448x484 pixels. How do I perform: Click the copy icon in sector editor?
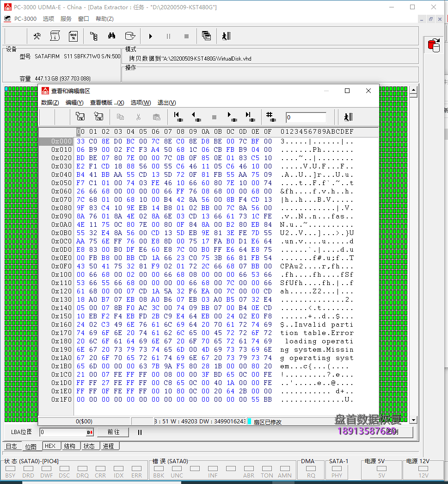(120, 117)
